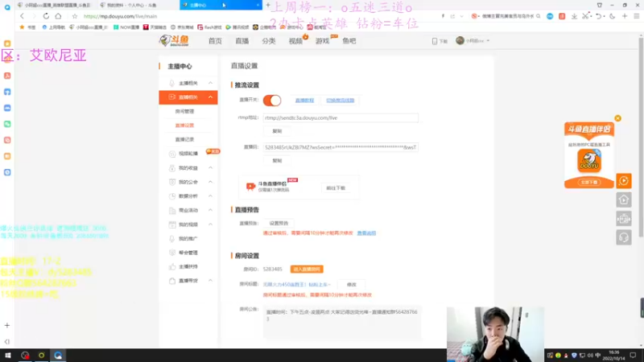
Task: Go to 分类 in Douyu nav
Action: tap(269, 41)
